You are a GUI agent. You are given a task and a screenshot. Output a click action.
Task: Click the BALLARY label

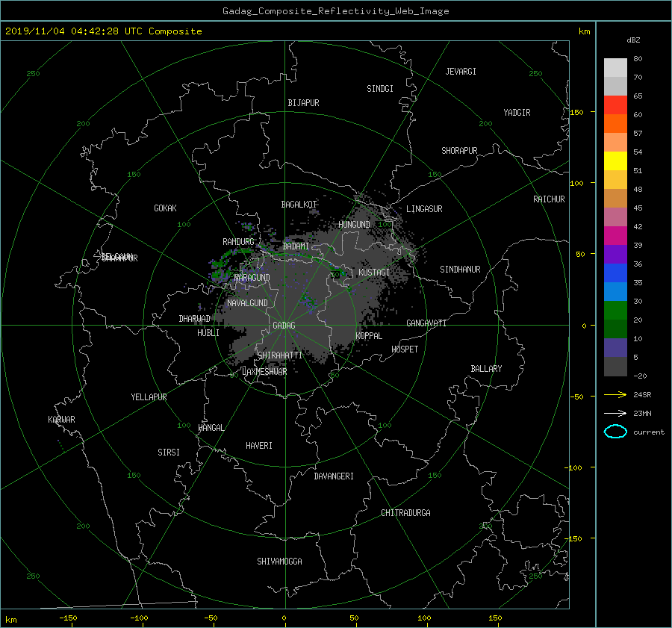pos(486,369)
